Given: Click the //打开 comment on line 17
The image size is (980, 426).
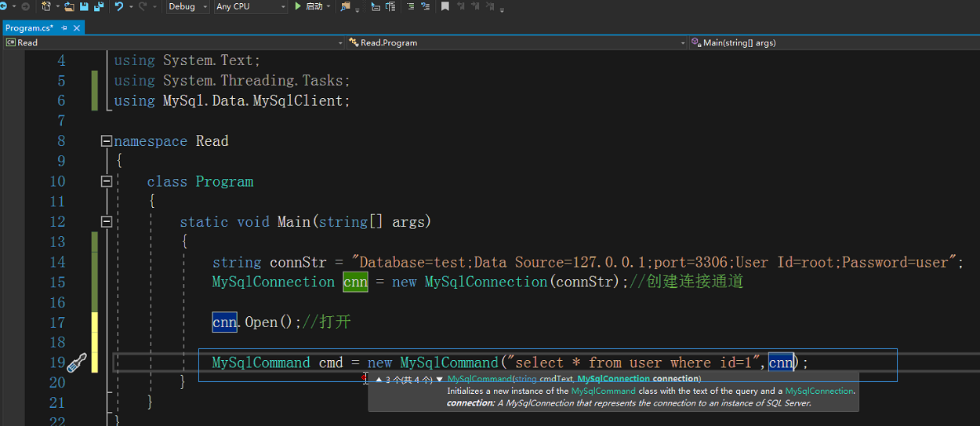Looking at the screenshot, I should [x=326, y=322].
